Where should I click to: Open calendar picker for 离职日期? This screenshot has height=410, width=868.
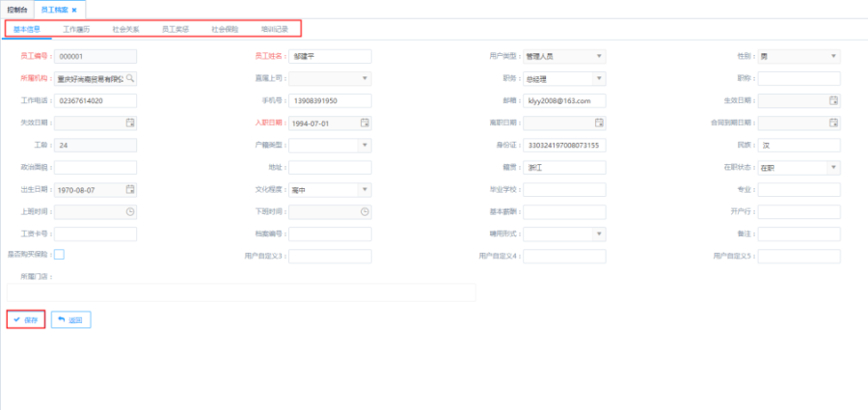point(599,123)
